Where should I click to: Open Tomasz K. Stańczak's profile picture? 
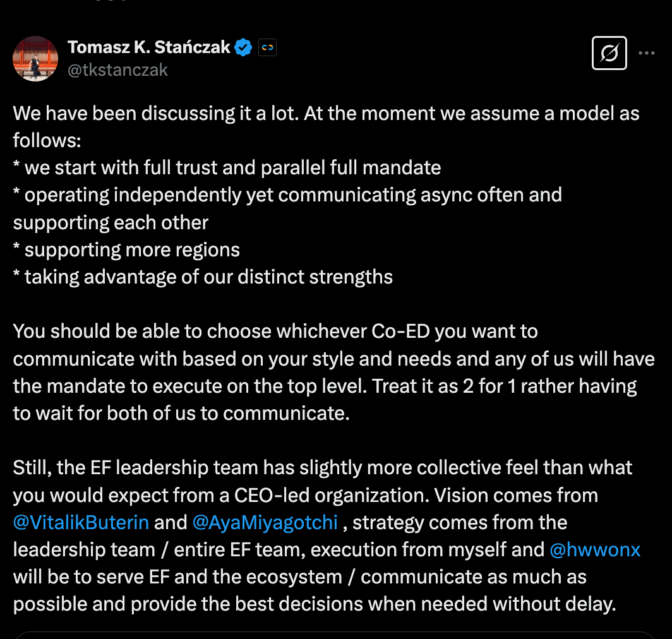tap(35, 59)
